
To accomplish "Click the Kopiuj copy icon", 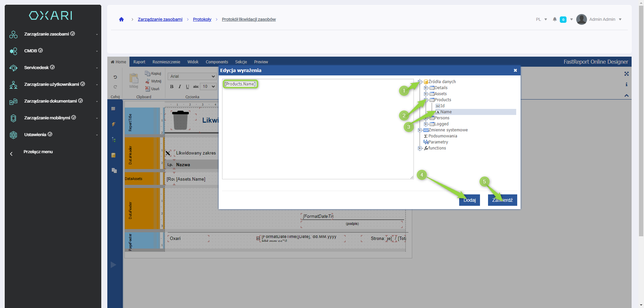I will (x=148, y=73).
